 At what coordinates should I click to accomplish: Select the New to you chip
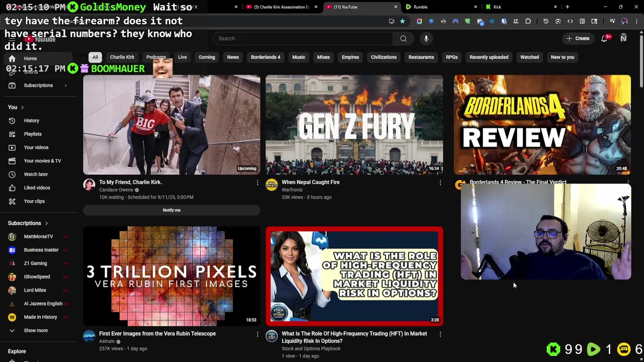562,57
